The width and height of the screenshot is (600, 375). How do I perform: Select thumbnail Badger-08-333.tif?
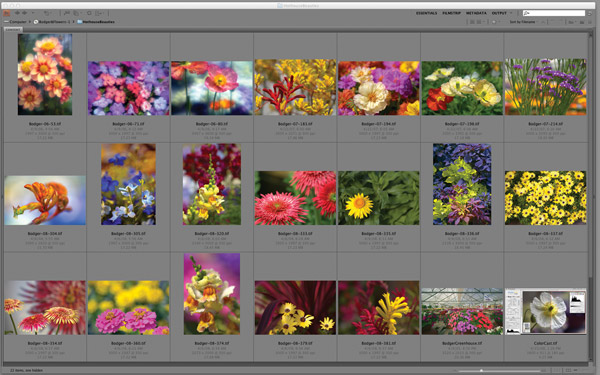295,198
